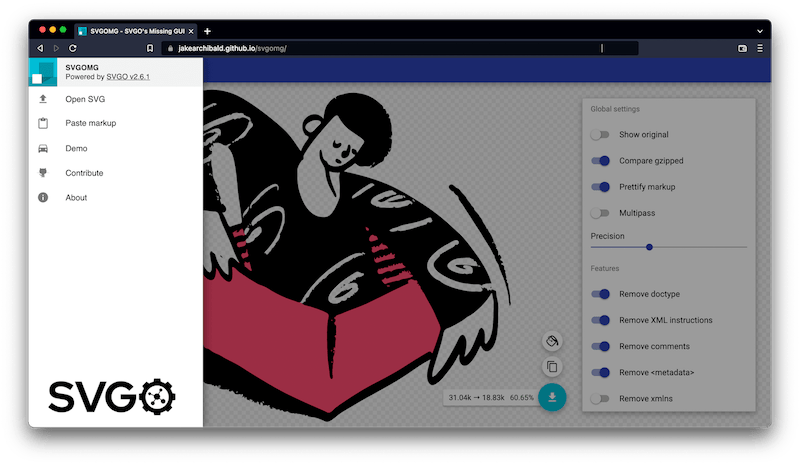Screen dimensions: 800x465
Task: Click the Precision label
Action: click(x=607, y=236)
